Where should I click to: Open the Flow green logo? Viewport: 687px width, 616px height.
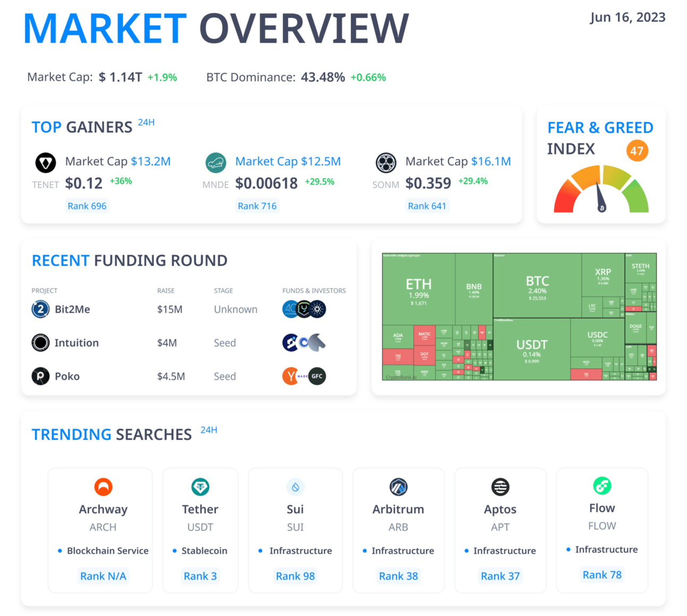(x=602, y=485)
